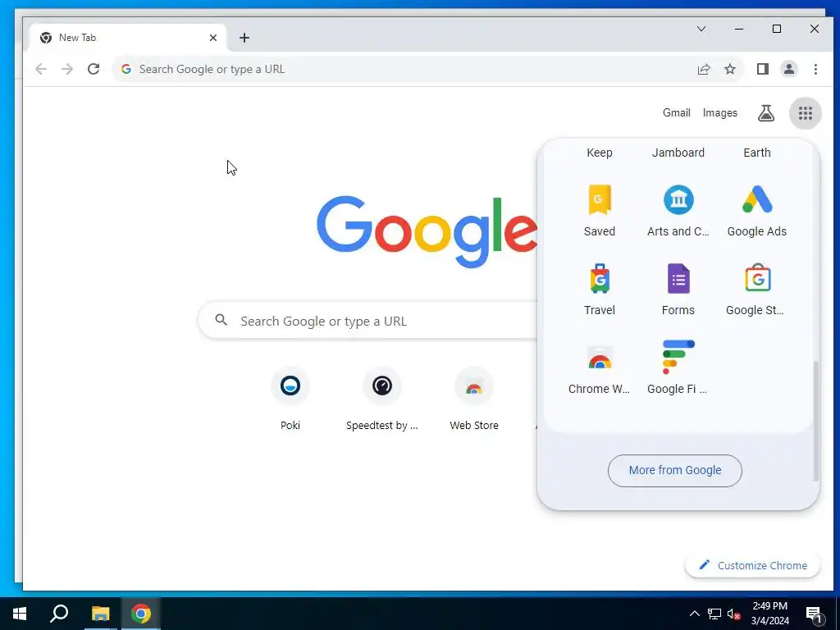Toggle the Chrome side panel
The height and width of the screenshot is (630, 840).
[762, 69]
